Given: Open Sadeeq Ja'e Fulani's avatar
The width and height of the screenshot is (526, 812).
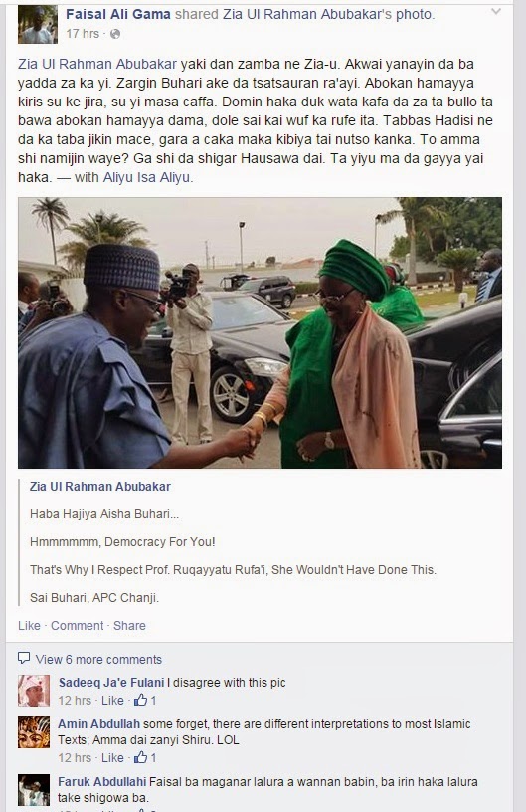Looking at the screenshot, I should (34, 691).
